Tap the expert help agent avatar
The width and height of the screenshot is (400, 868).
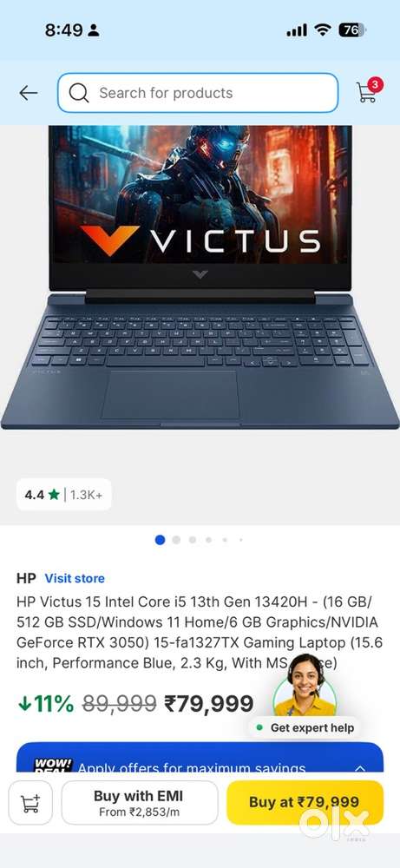305,687
